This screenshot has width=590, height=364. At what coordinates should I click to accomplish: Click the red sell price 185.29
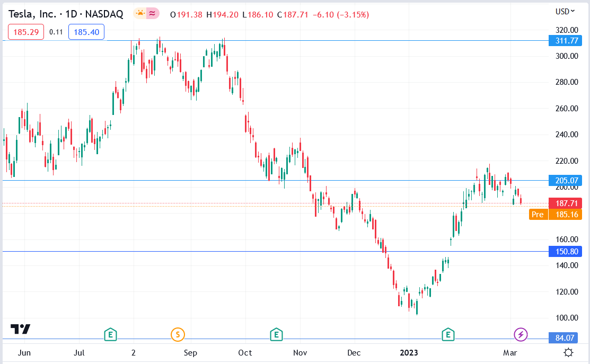[x=26, y=32]
